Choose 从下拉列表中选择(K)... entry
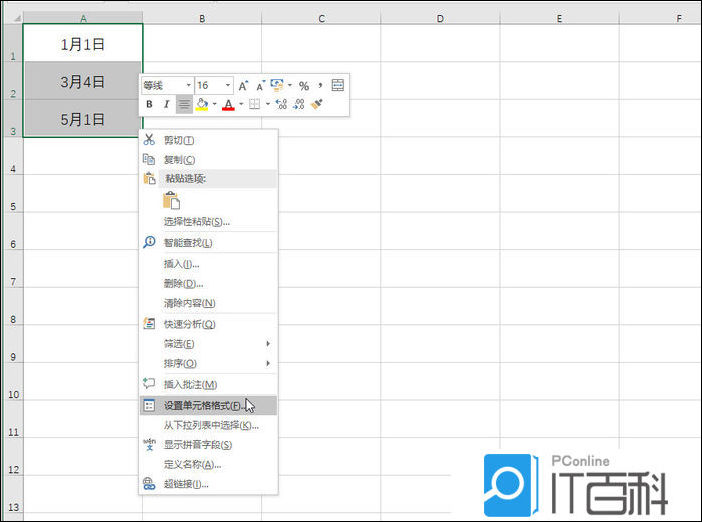The image size is (702, 522). click(209, 425)
